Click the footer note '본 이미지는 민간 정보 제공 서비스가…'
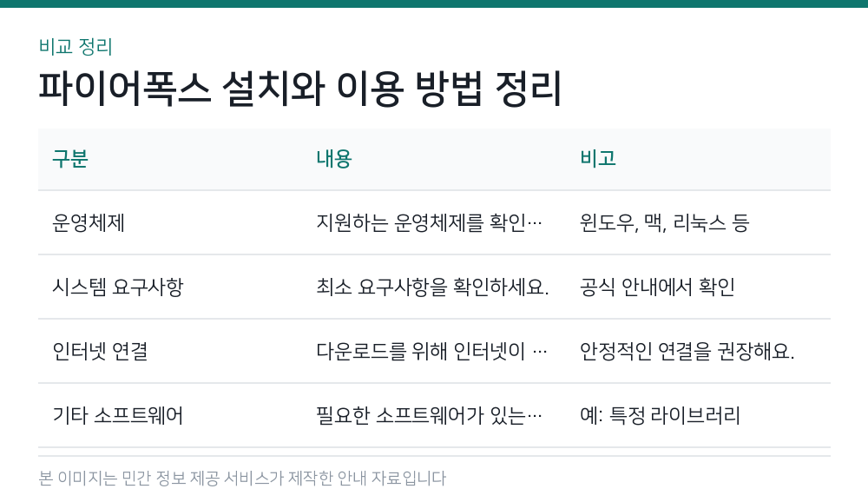This screenshot has height=502, width=868. [242, 479]
